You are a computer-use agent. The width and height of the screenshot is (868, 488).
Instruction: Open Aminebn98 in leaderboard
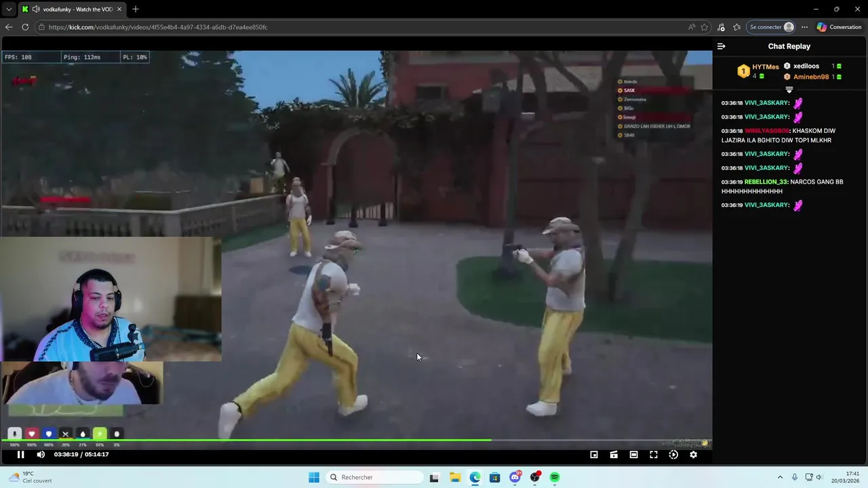[x=811, y=77]
